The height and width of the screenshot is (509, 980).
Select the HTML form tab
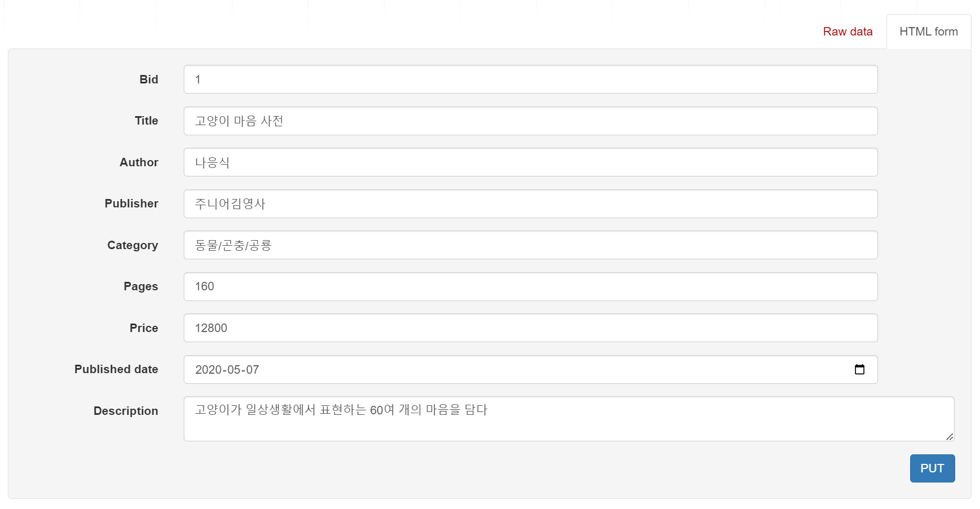pos(929,32)
